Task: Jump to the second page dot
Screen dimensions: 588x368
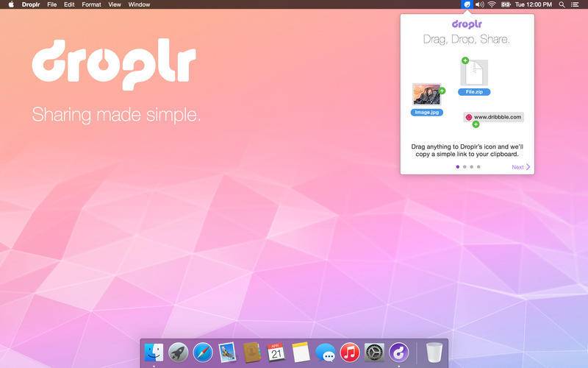Action: [x=465, y=167]
